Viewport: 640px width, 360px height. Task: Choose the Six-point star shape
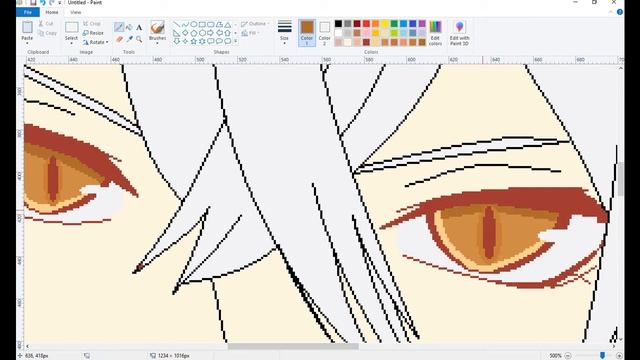click(202, 41)
